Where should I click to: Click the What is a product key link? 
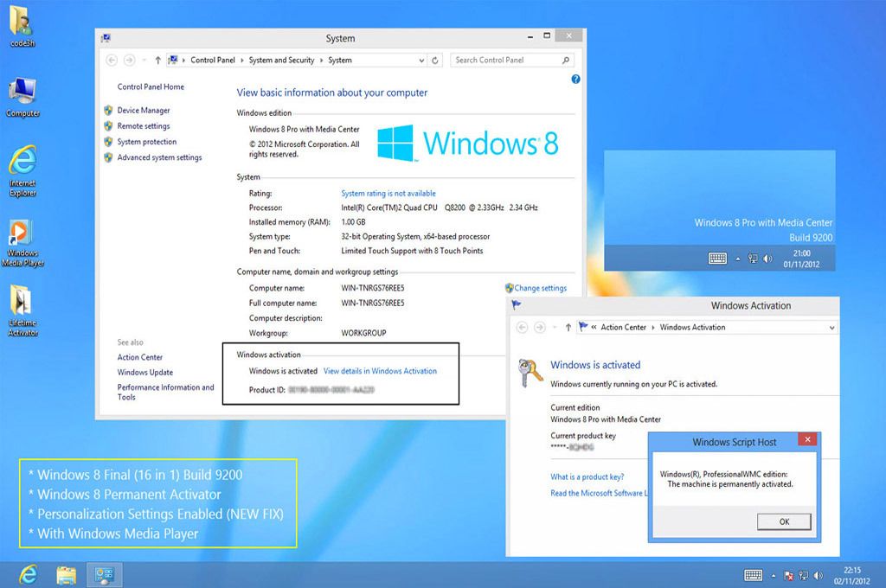(x=587, y=476)
